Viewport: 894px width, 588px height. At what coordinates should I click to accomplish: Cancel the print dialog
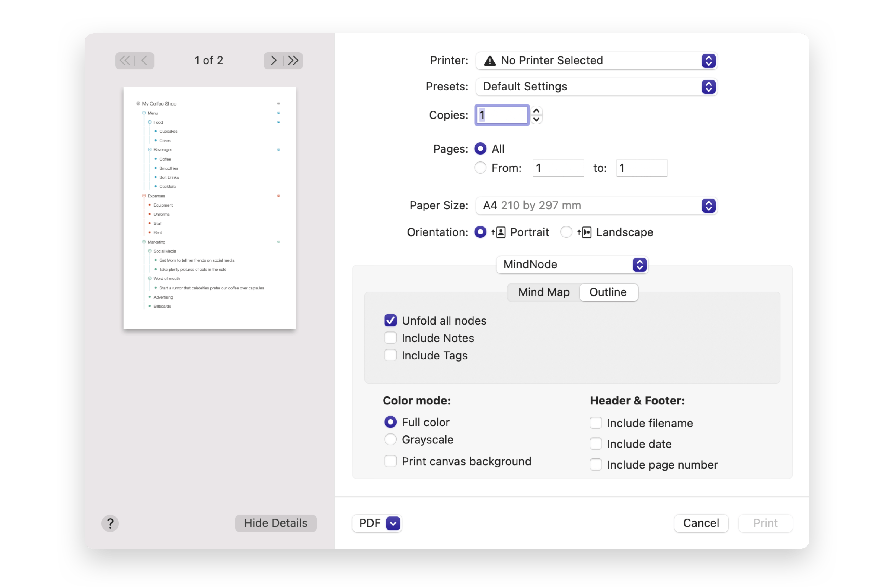tap(701, 523)
